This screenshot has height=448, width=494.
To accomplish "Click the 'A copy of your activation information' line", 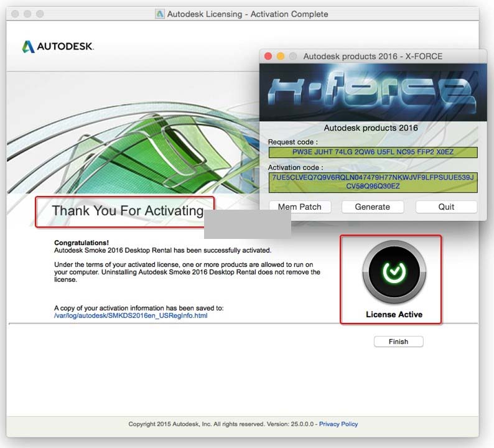I will 139,308.
